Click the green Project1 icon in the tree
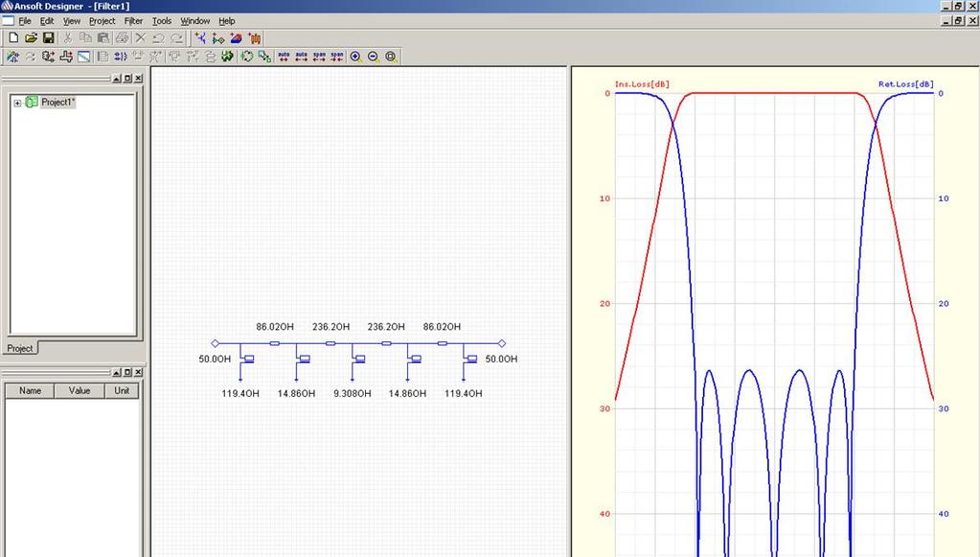 [32, 102]
